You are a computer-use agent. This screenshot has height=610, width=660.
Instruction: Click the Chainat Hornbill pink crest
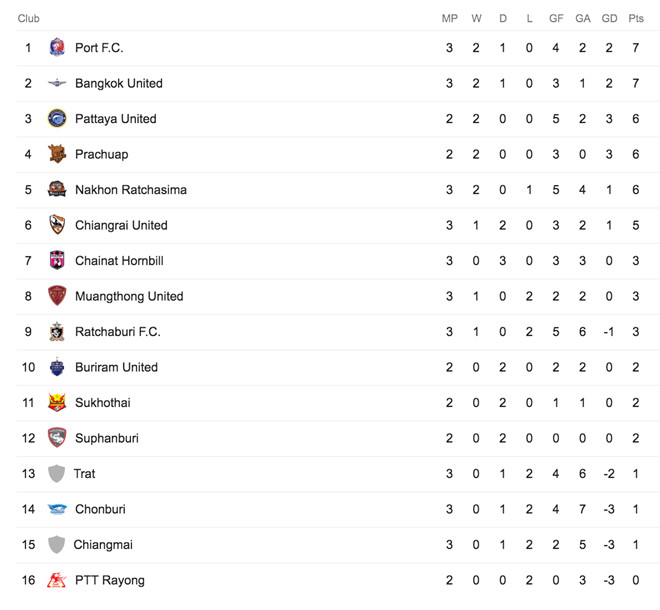[x=57, y=260]
